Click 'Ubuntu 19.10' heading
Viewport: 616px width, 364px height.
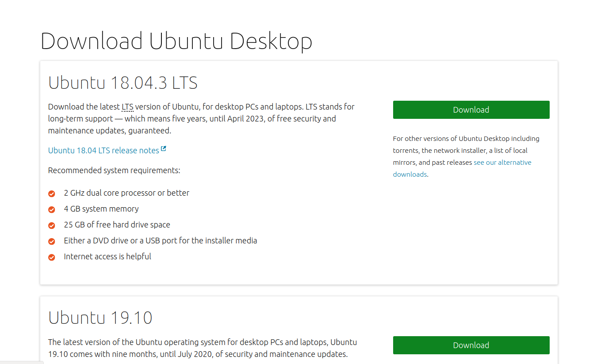[100, 318]
